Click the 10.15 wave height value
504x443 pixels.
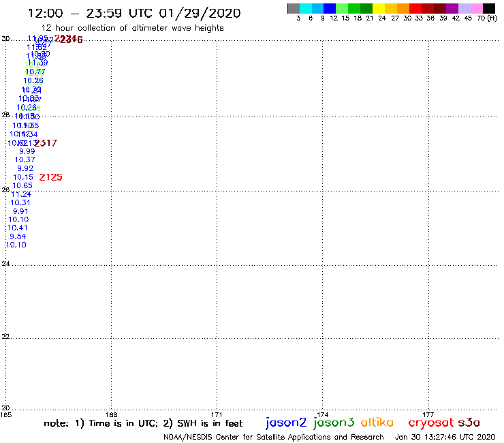point(23,177)
